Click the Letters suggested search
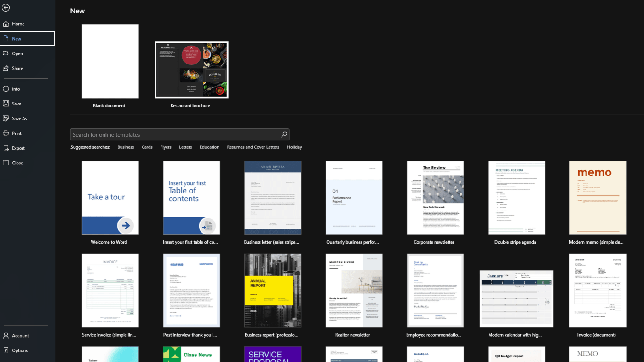This screenshot has height=362, width=644. coord(185,147)
